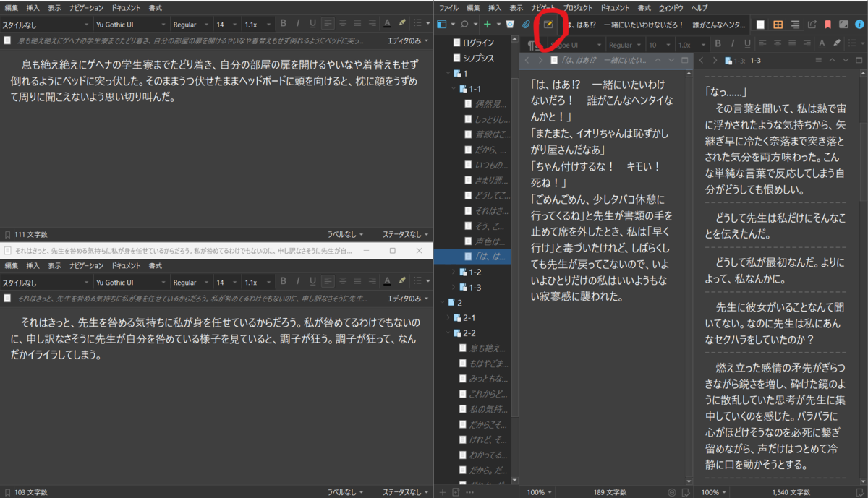
Task: Click the magnifier search icon in main toolbar
Action: tap(464, 25)
